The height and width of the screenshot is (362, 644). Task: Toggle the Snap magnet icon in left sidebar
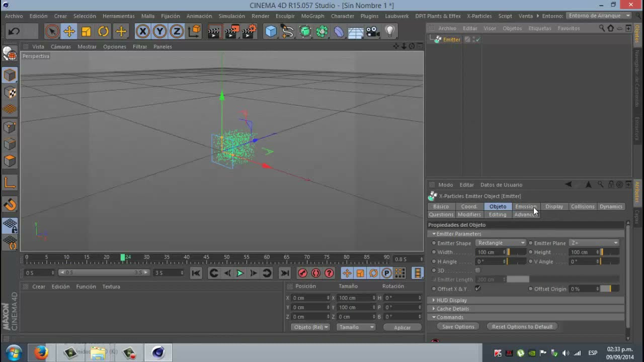tap(10, 205)
